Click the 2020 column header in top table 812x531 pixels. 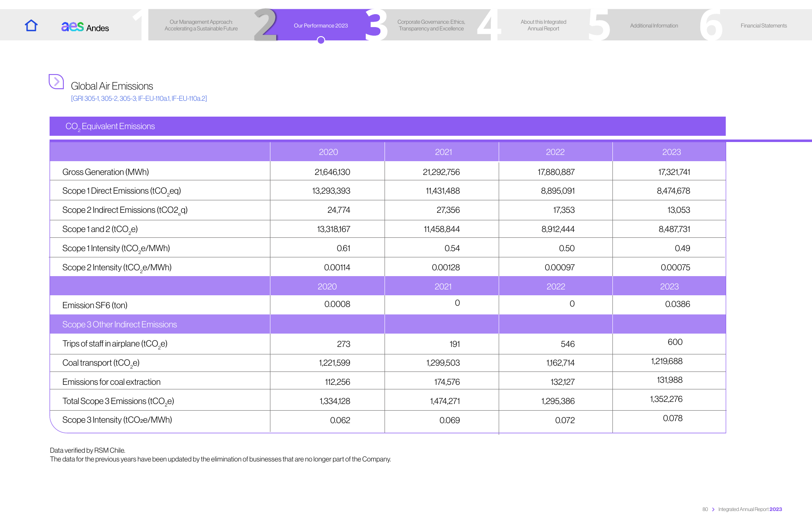click(328, 152)
